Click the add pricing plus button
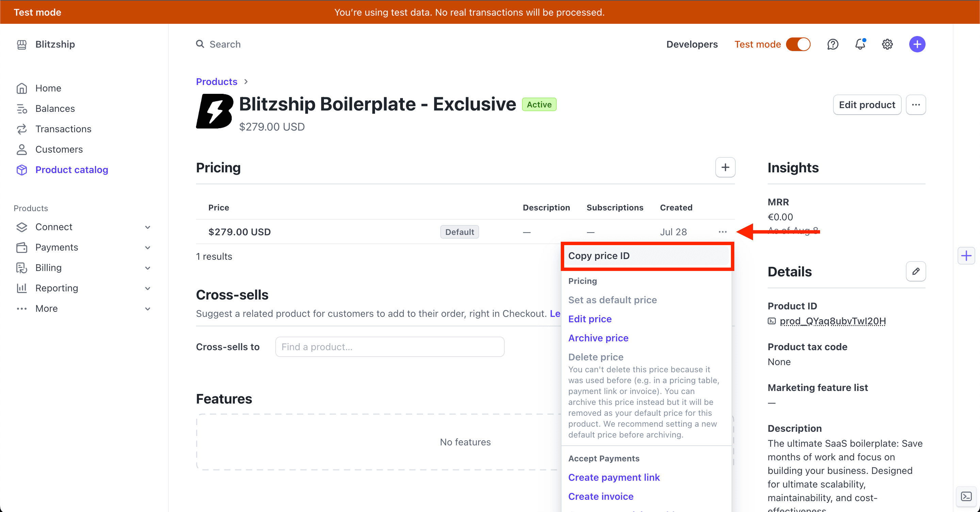This screenshot has width=980, height=512. tap(725, 167)
